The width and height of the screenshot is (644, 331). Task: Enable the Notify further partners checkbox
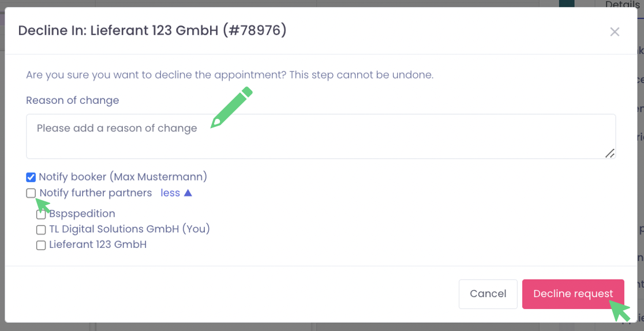[31, 193]
